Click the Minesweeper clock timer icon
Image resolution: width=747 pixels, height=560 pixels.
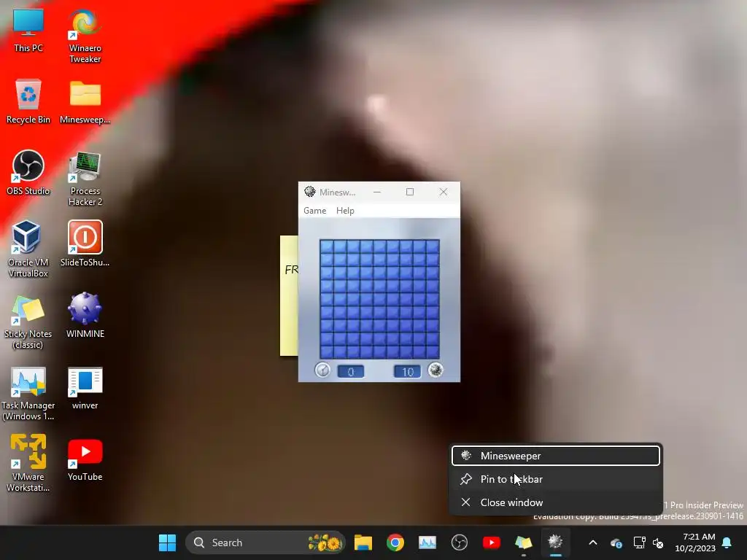click(322, 370)
